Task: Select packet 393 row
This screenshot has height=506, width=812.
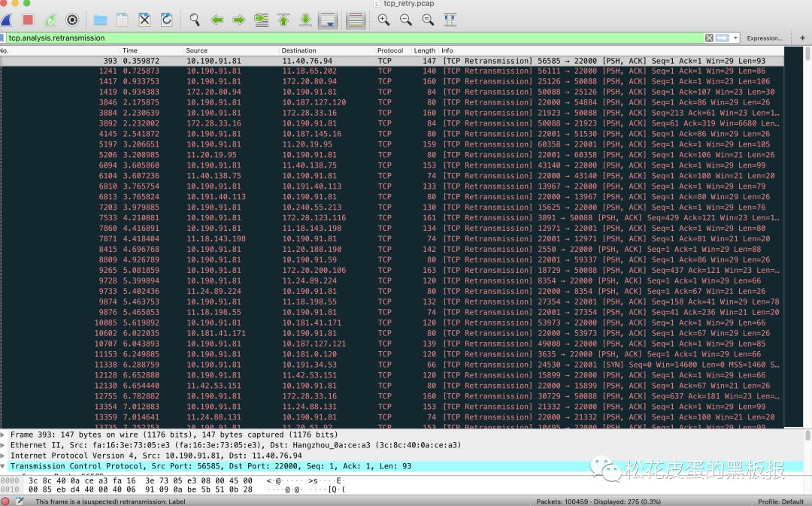Action: coord(392,61)
